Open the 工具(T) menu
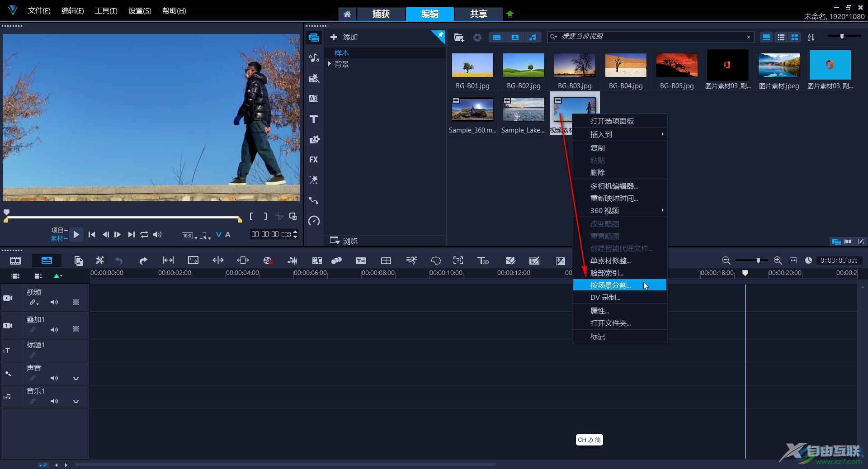 (106, 10)
